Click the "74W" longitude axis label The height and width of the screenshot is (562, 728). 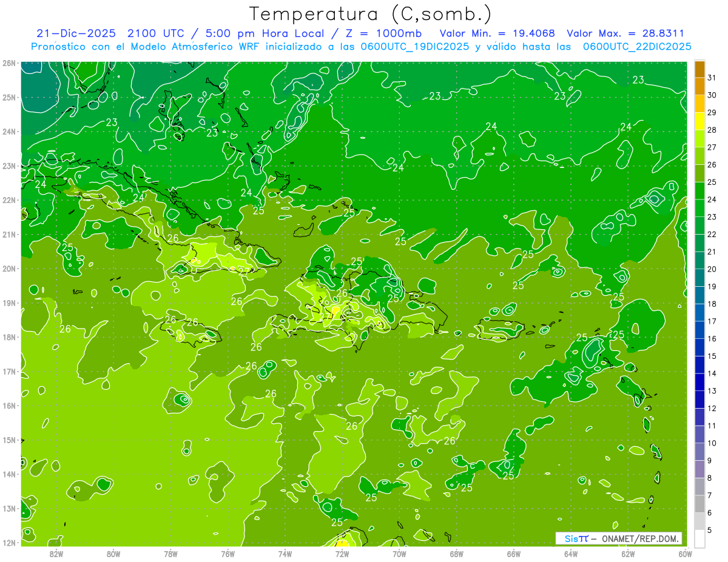pos(285,554)
